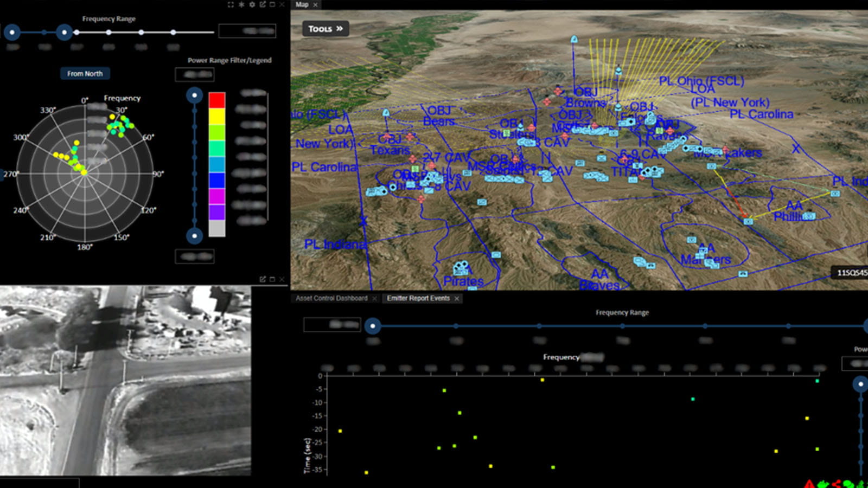
Task: Close the Asset Control Dashboard tab
Action: [x=374, y=298]
